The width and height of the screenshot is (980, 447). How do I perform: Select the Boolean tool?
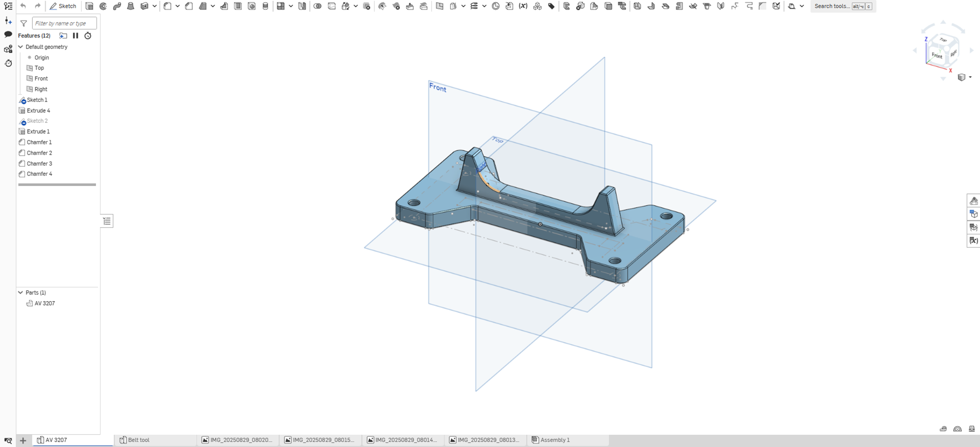318,6
